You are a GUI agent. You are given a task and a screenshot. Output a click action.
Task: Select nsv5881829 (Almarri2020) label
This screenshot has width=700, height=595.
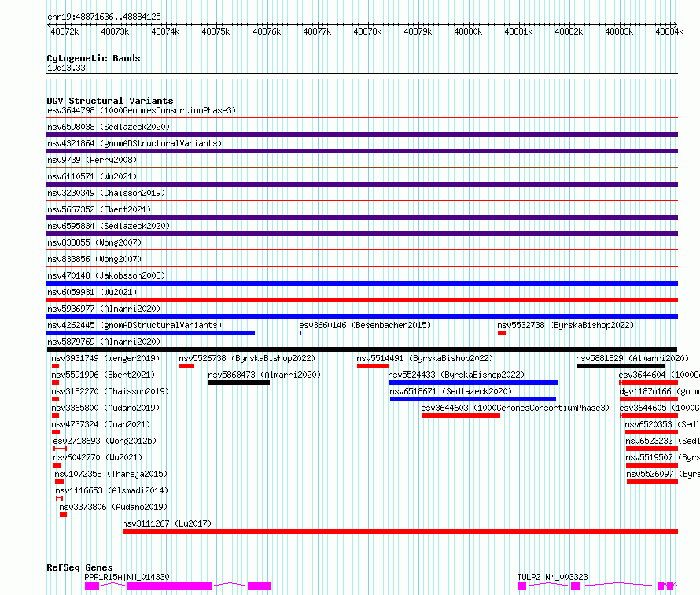click(632, 358)
